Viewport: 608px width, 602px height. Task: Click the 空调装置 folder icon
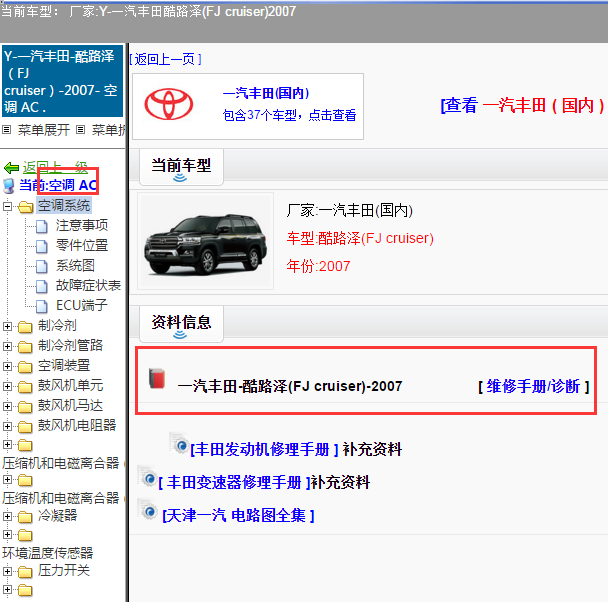(25, 367)
